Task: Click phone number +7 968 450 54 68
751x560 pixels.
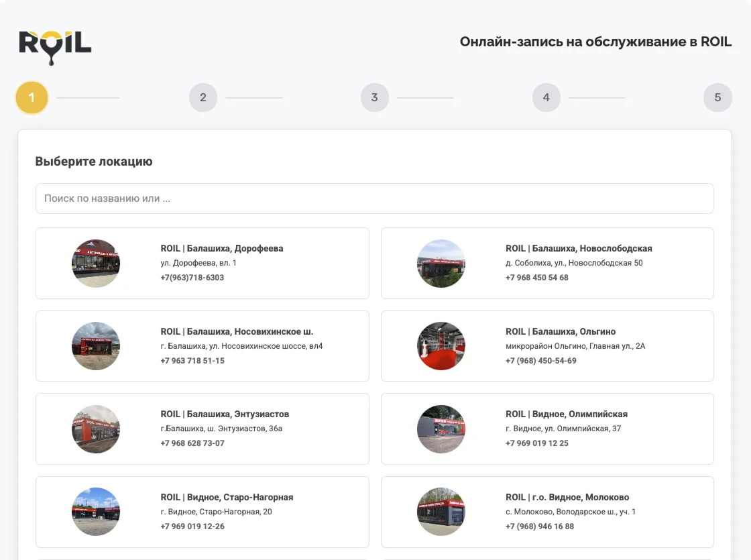Action: click(537, 278)
